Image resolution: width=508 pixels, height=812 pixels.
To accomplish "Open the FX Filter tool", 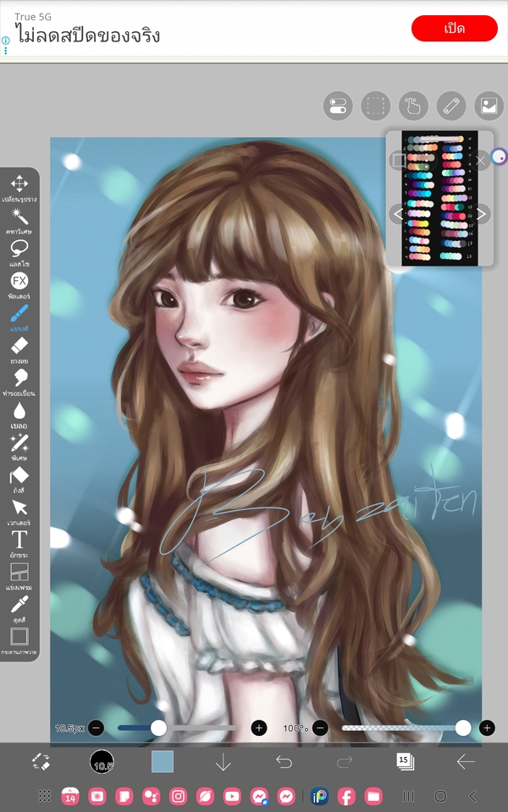I will (x=19, y=282).
